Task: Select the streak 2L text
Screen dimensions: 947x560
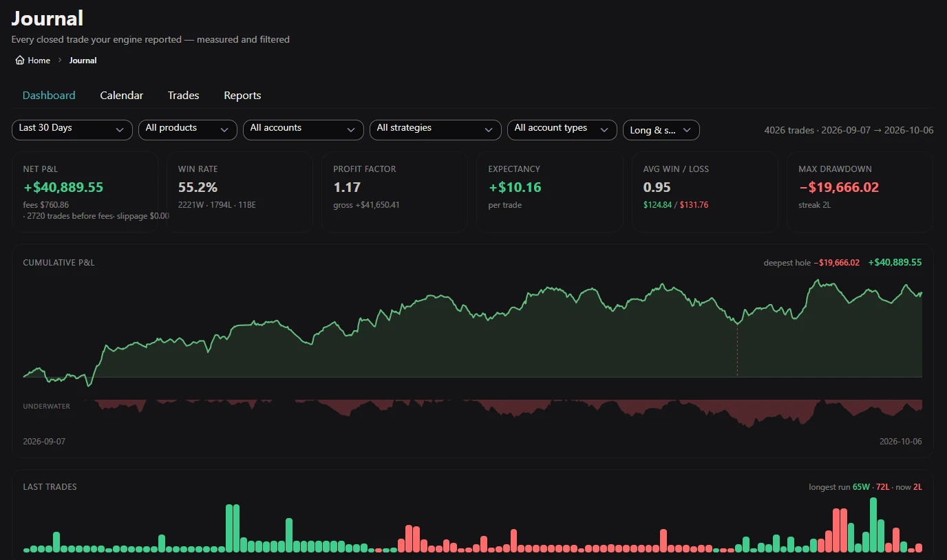Action: point(815,205)
